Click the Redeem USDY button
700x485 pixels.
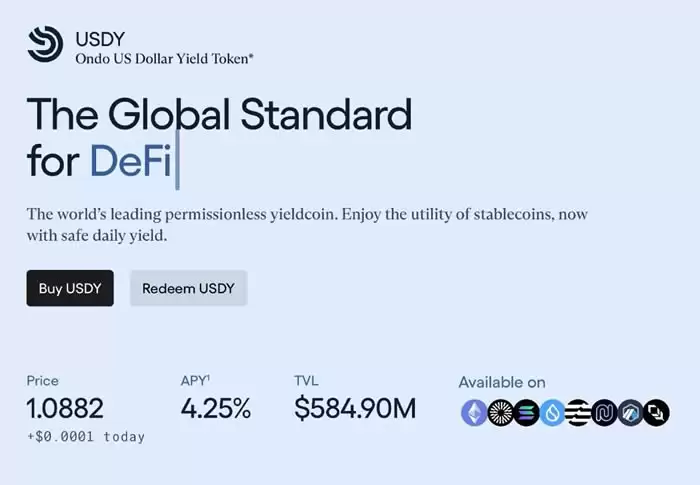tap(188, 288)
